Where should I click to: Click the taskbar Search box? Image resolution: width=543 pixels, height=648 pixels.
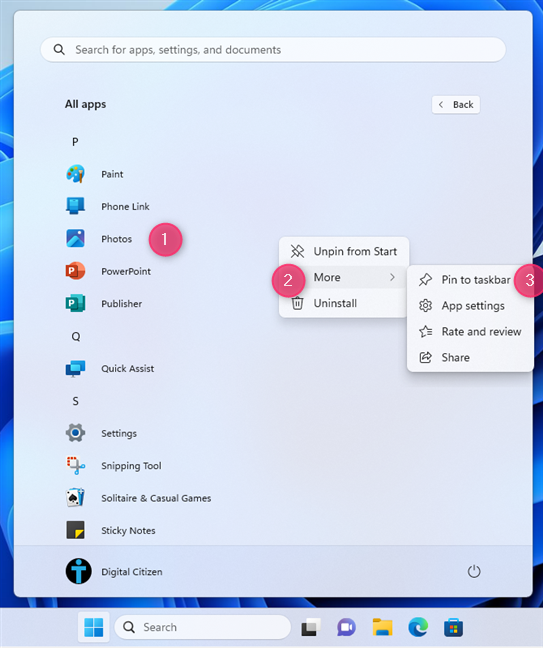[x=202, y=627]
